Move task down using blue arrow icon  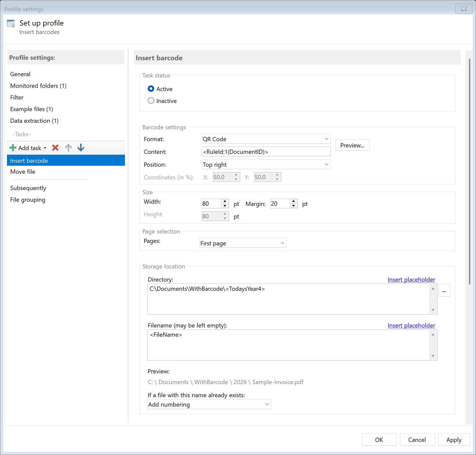click(81, 148)
